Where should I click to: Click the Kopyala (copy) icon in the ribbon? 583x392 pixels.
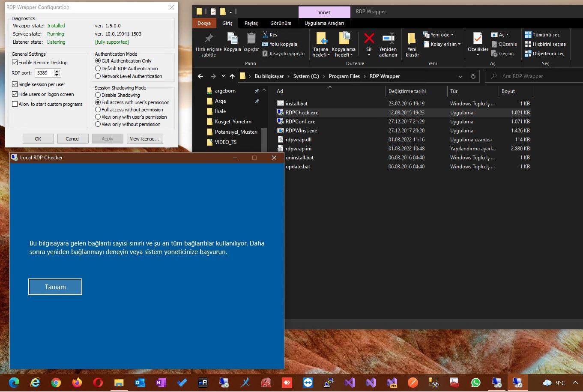[233, 39]
